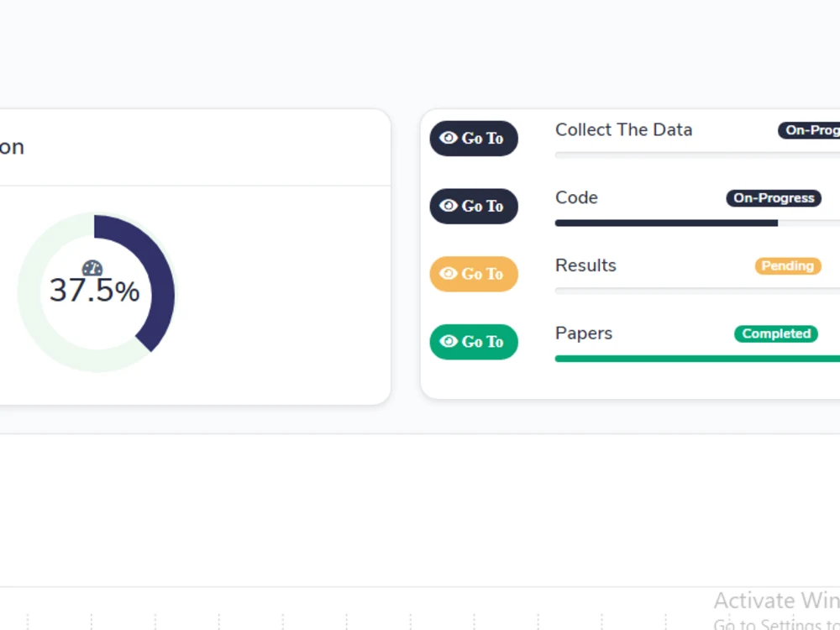Expand the donut chart percentage details
The width and height of the screenshot is (840, 630).
coord(94,291)
